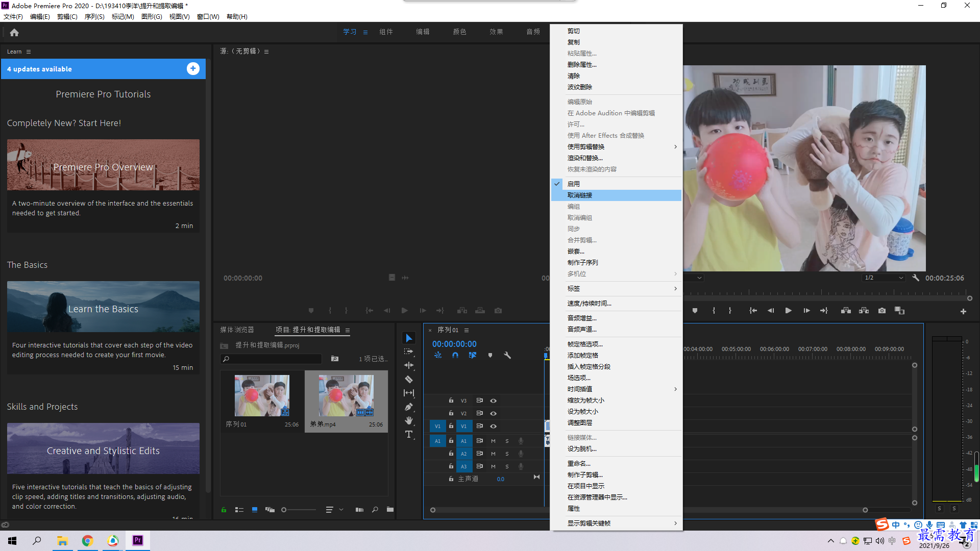Click the project panel search field
980x551 pixels.
[272, 359]
